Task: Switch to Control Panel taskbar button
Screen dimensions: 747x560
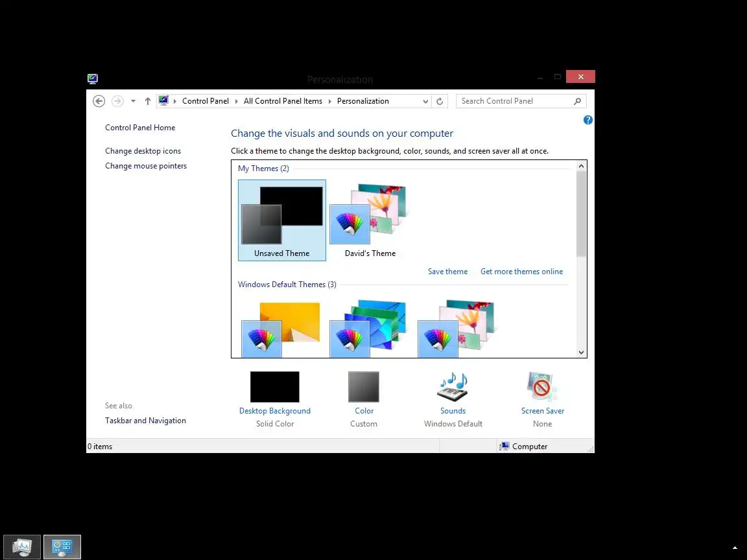Action: (62, 547)
